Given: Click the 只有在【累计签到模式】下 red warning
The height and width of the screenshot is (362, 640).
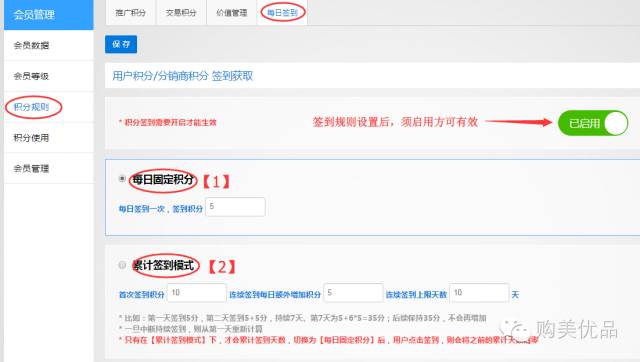Looking at the screenshot, I should (x=328, y=340).
